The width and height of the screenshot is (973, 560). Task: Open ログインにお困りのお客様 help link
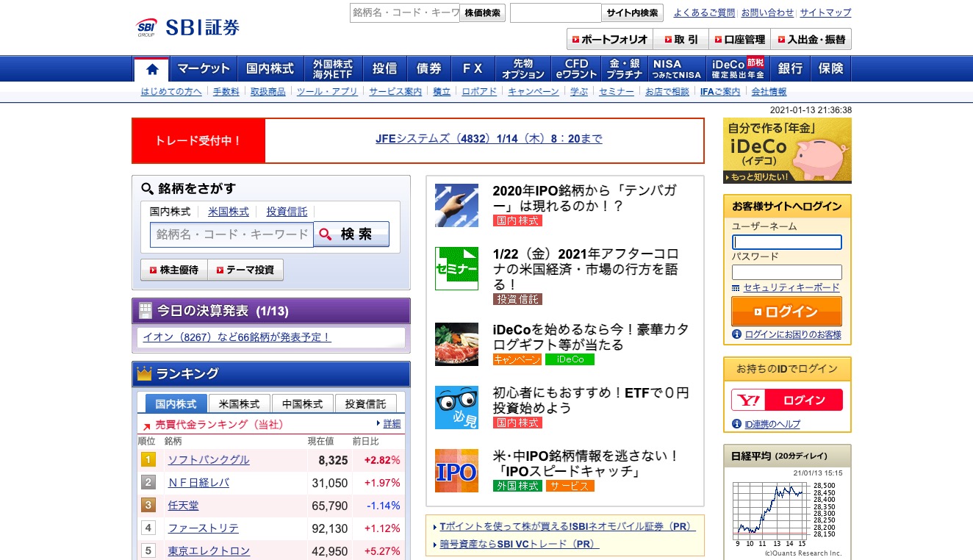pyautogui.click(x=793, y=334)
